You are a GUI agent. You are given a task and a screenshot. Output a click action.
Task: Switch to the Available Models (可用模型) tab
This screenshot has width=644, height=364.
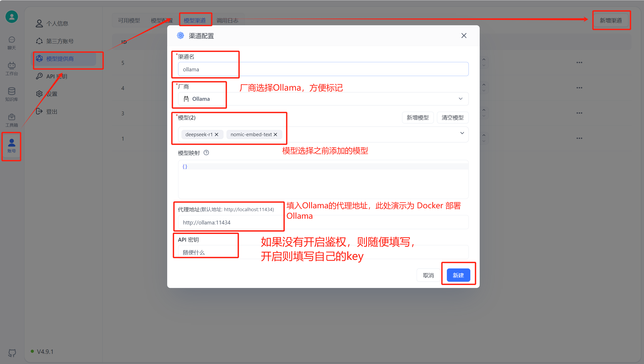coord(129,20)
